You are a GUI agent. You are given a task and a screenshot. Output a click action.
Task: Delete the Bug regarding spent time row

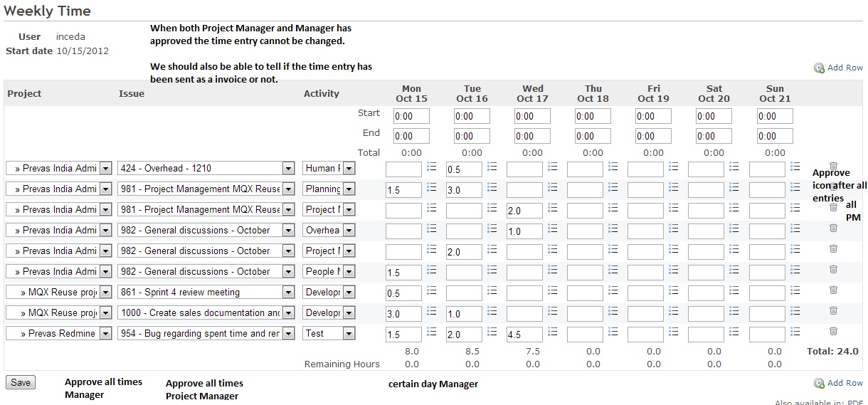pos(833,331)
